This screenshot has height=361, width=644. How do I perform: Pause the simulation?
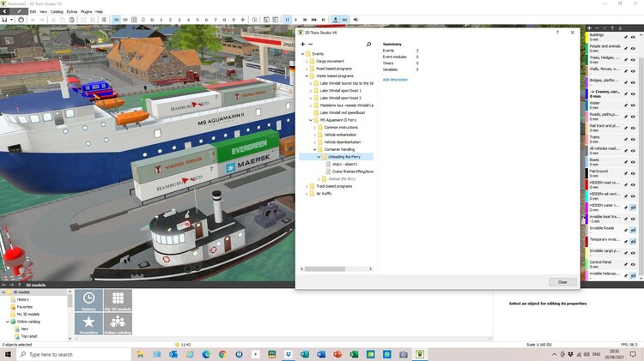point(287,20)
